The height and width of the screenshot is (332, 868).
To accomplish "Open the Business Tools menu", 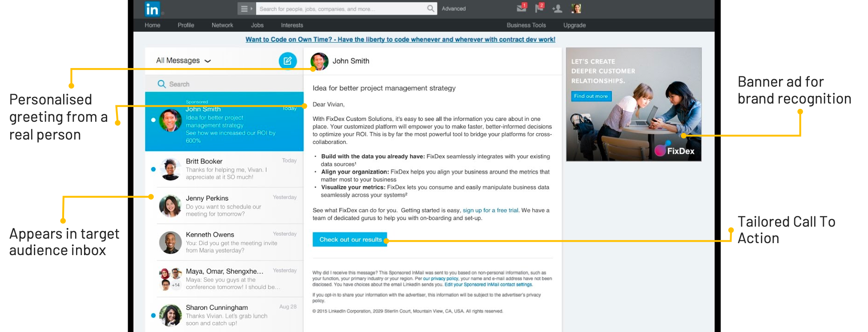I will (526, 25).
